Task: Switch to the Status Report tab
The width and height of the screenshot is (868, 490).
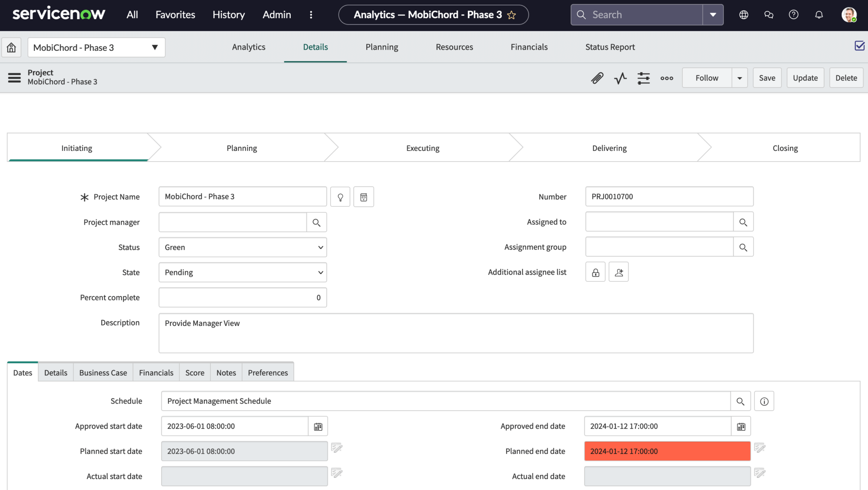Action: click(610, 47)
